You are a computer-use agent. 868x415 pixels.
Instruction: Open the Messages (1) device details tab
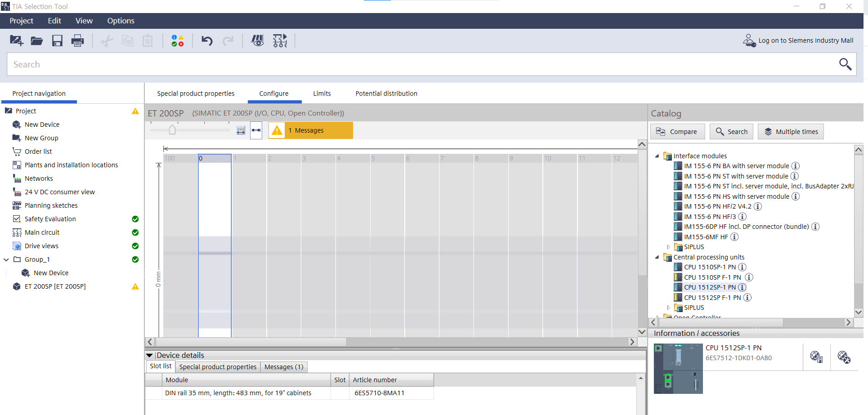[284, 367]
